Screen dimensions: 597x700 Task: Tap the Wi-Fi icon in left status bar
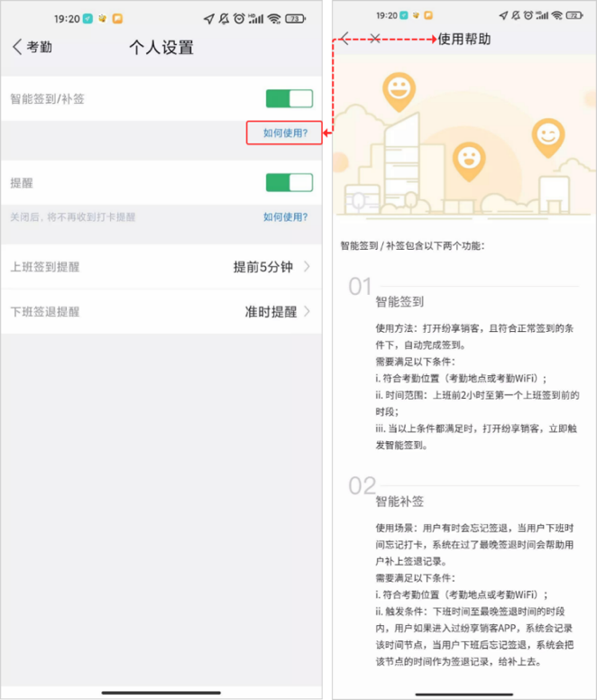pos(274,19)
